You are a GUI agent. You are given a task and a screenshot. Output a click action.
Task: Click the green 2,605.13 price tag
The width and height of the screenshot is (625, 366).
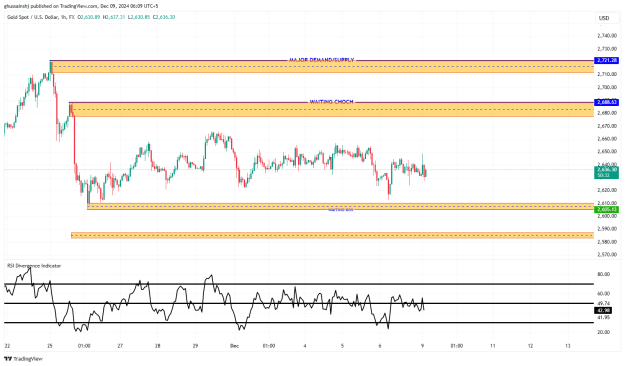(x=606, y=209)
